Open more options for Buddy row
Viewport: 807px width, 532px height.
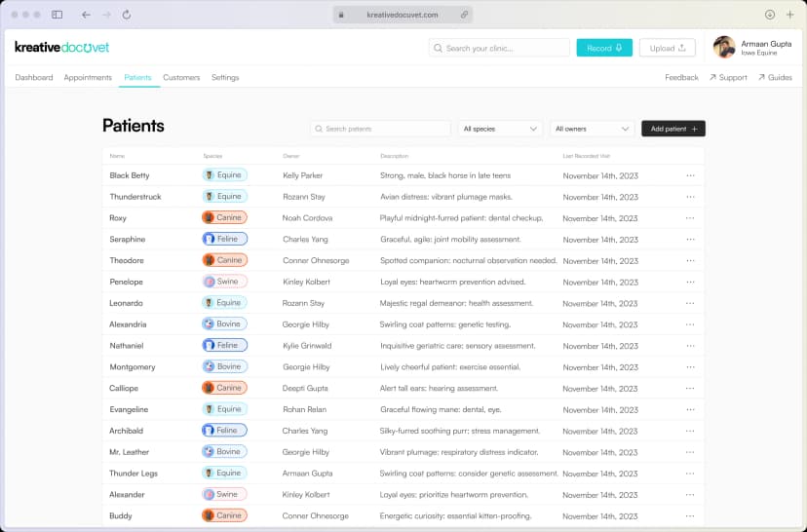point(690,515)
